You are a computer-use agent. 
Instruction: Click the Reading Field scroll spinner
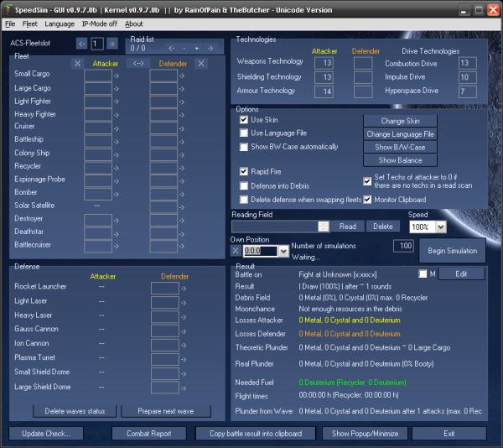coord(324,227)
